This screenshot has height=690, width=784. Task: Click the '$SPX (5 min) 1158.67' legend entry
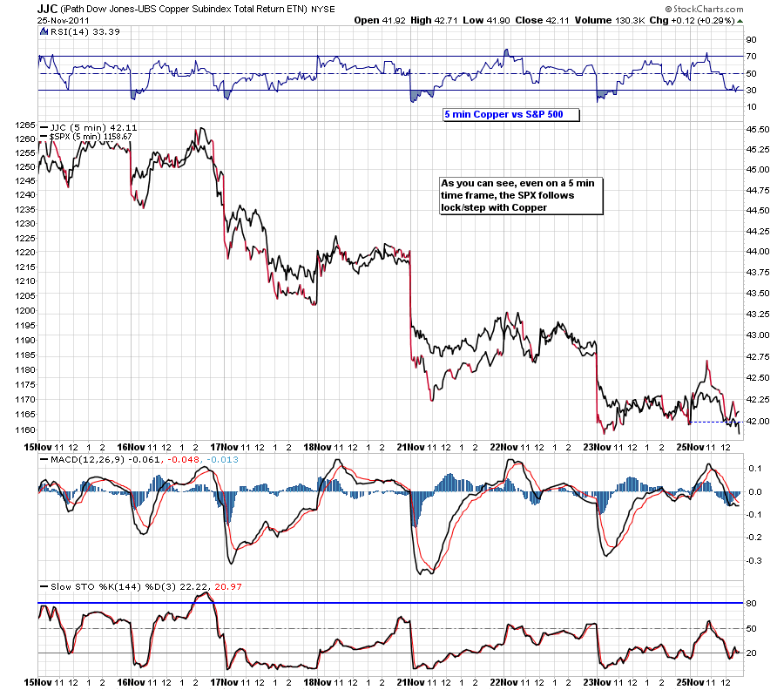pos(86,137)
